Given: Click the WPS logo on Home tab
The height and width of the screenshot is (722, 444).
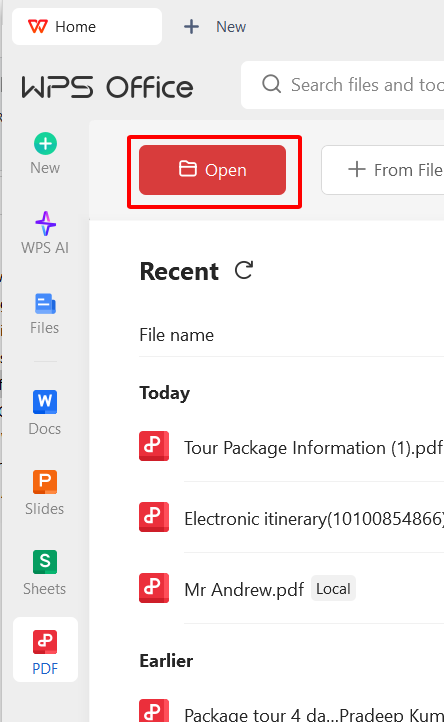Looking at the screenshot, I should (x=38, y=26).
